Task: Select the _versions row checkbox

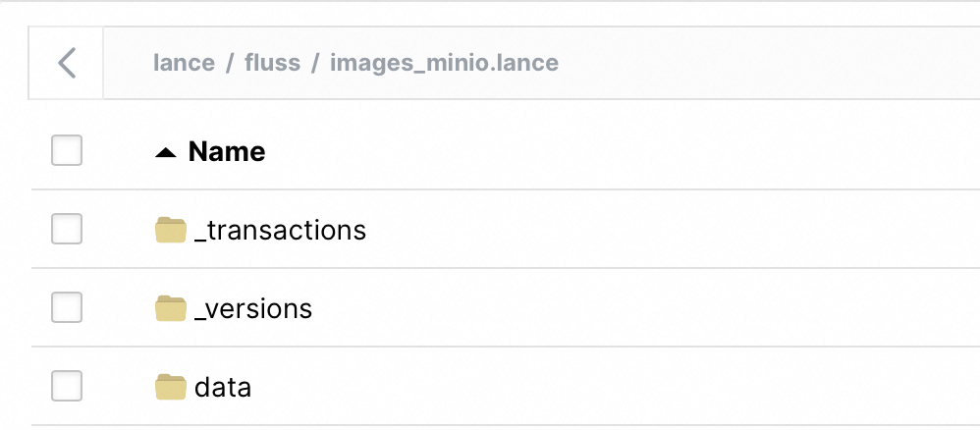Action: coord(67,308)
